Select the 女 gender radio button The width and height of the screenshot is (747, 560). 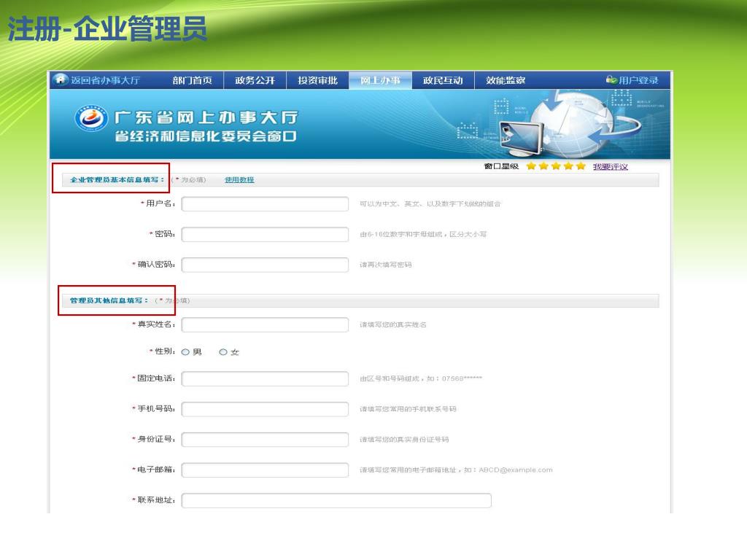pyautogui.click(x=223, y=352)
